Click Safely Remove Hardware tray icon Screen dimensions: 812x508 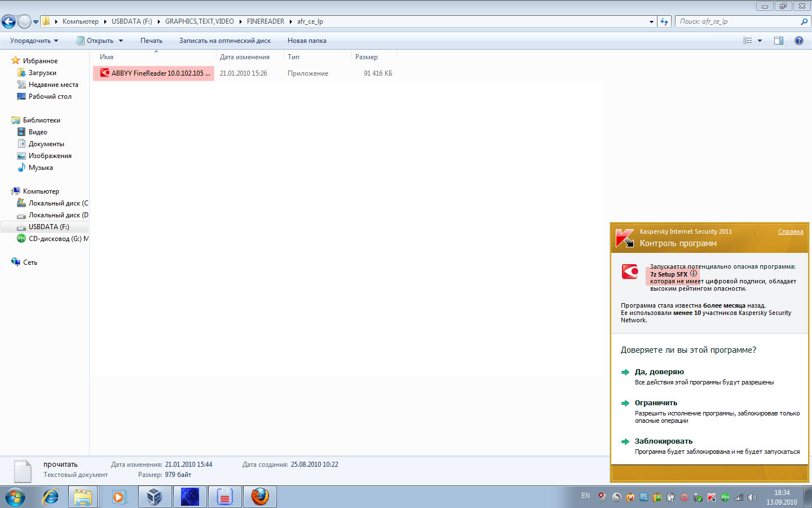(698, 498)
